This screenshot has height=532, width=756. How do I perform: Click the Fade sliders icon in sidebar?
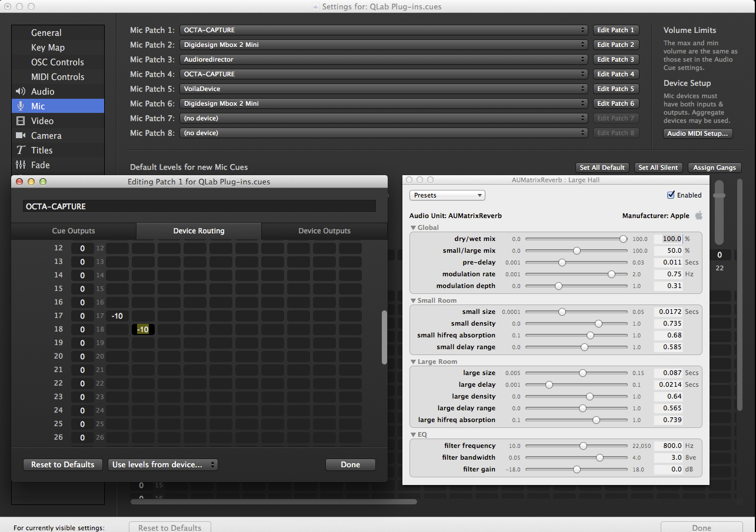[21, 165]
